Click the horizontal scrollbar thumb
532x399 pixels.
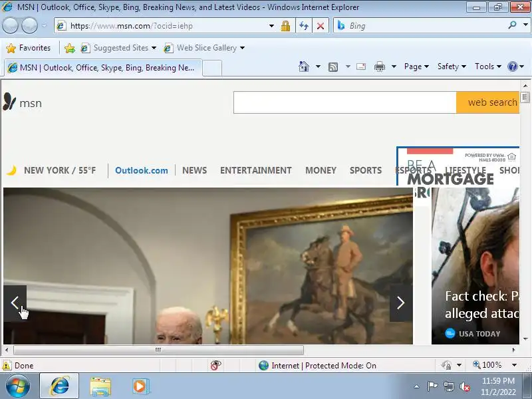pyautogui.click(x=158, y=350)
